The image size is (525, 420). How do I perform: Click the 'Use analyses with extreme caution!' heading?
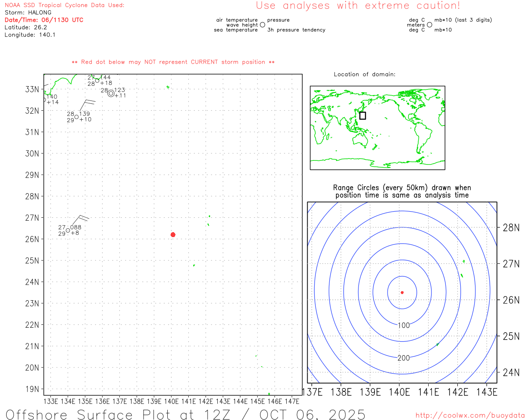click(x=358, y=6)
